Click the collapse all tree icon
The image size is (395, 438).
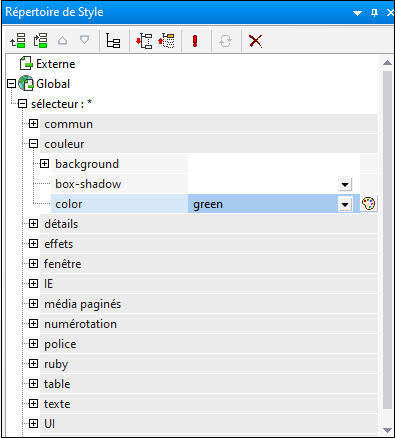click(166, 41)
